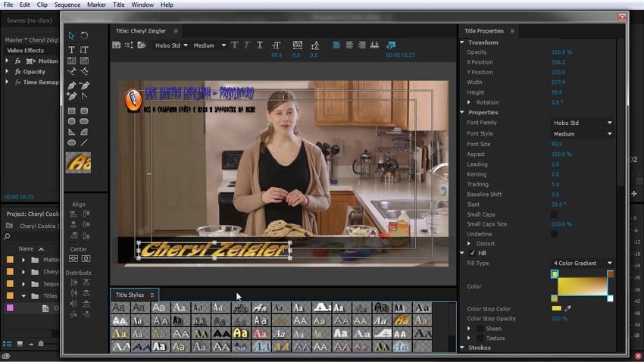Select the horizontal Type tool
The width and height of the screenshot is (644, 362).
point(72,50)
